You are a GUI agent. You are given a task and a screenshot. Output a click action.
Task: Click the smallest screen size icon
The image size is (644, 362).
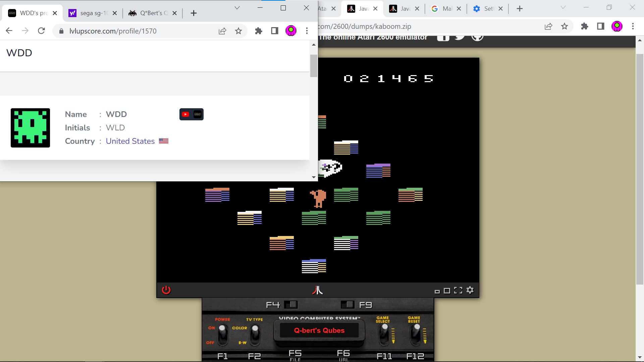coord(437,292)
